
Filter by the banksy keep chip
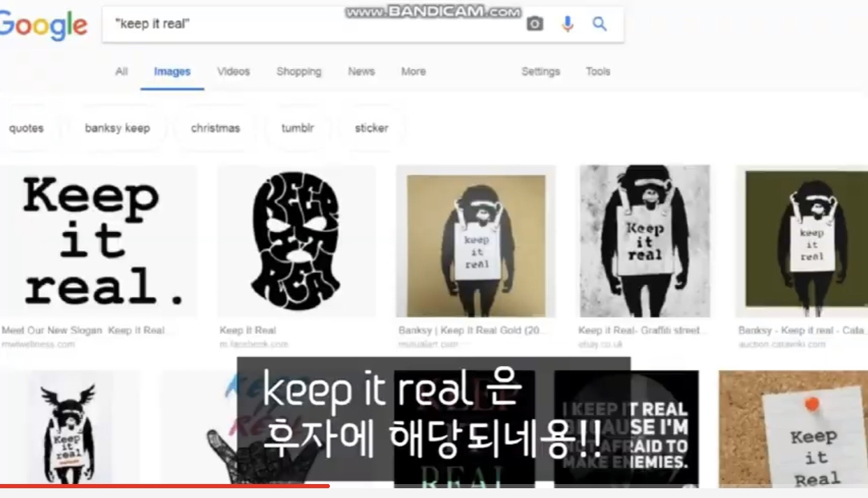click(117, 128)
